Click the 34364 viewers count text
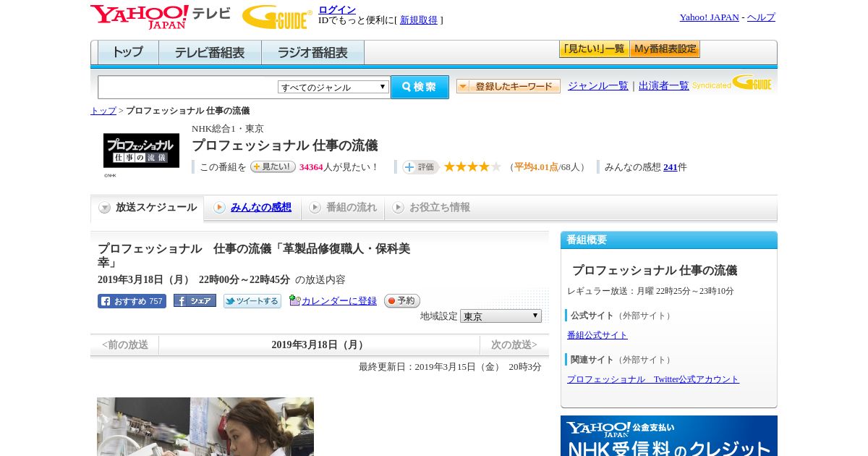The height and width of the screenshot is (456, 868). pos(311,167)
